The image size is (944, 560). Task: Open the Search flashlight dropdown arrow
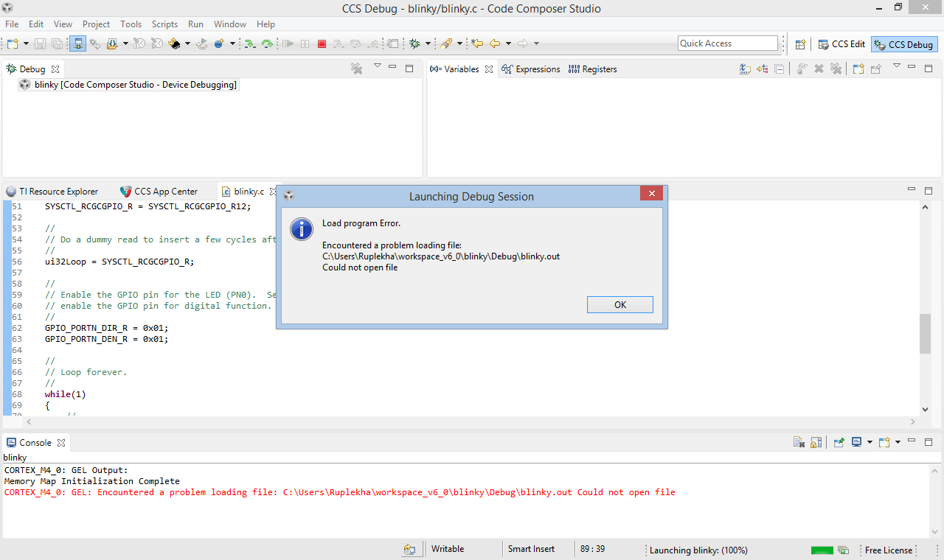tap(459, 44)
